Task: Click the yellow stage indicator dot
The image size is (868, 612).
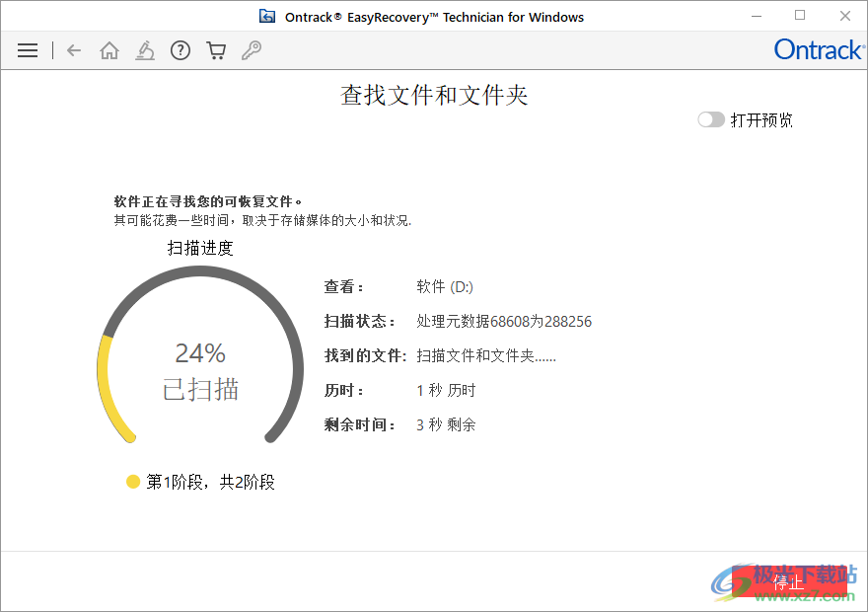Action: 133,482
